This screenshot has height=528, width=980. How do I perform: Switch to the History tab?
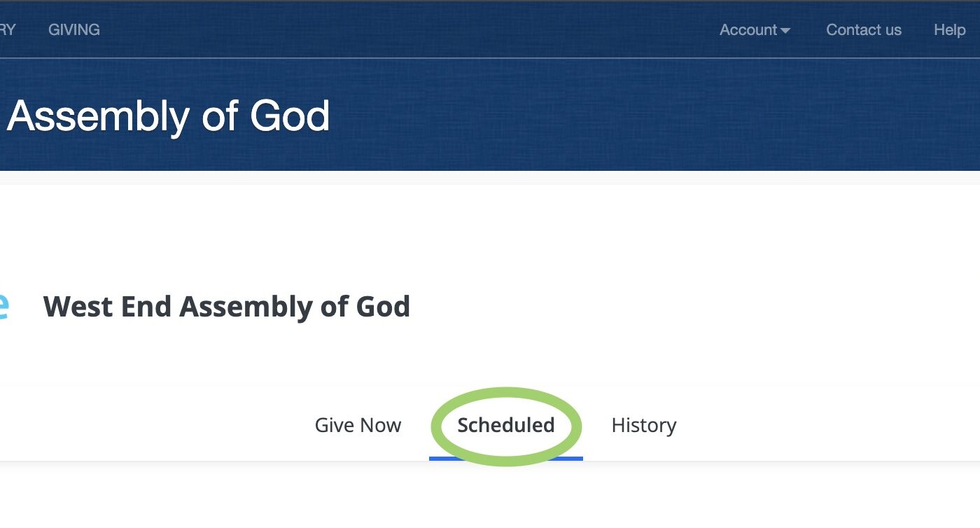(643, 425)
